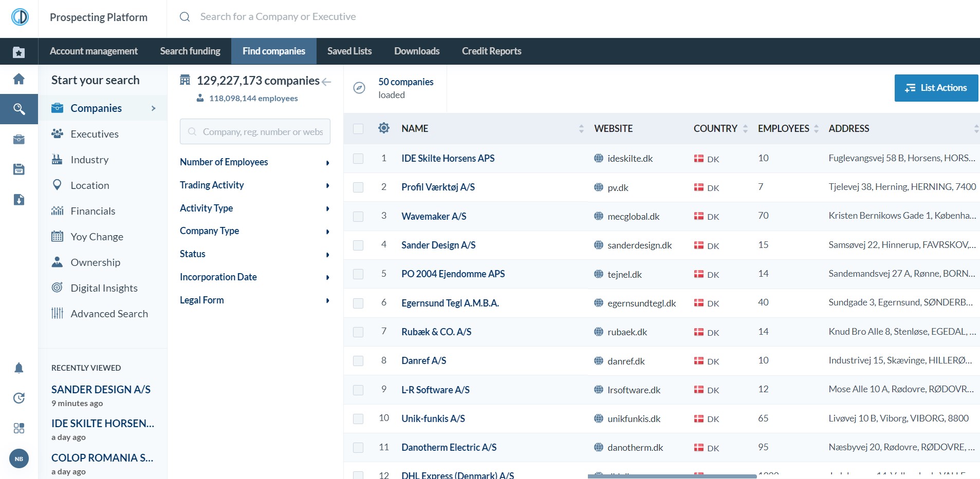This screenshot has width=980, height=479.
Task: Open the notifications bell icon
Action: tap(19, 368)
